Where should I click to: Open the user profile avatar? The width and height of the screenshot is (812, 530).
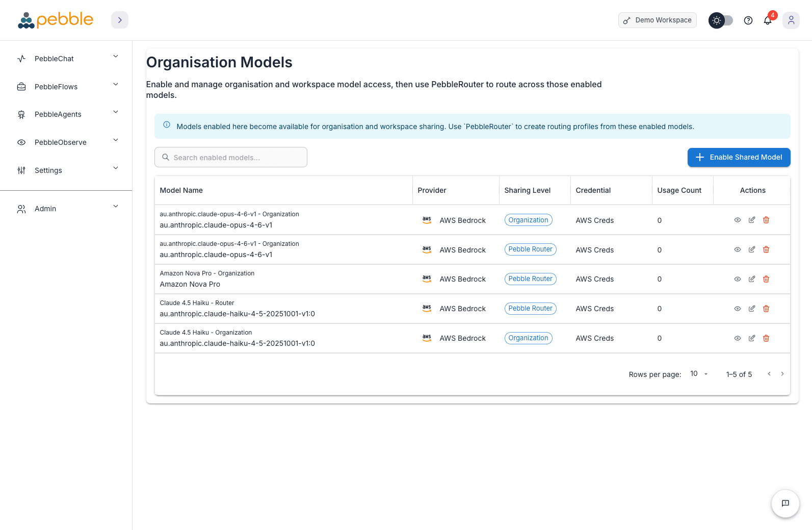click(791, 20)
